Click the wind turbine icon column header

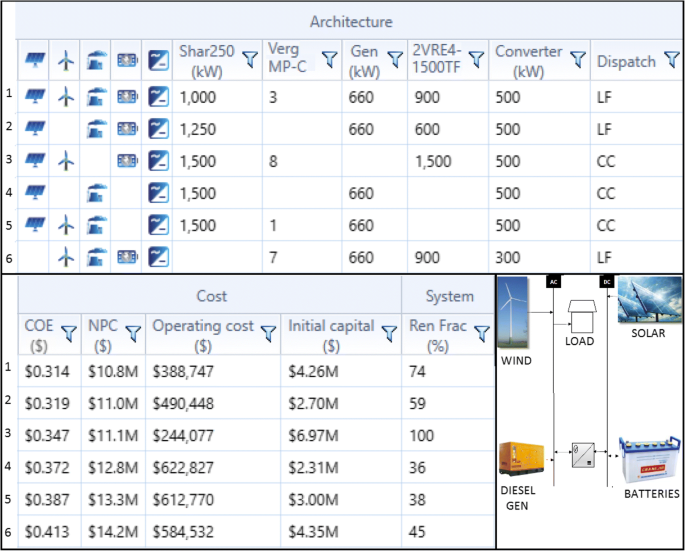[x=66, y=62]
